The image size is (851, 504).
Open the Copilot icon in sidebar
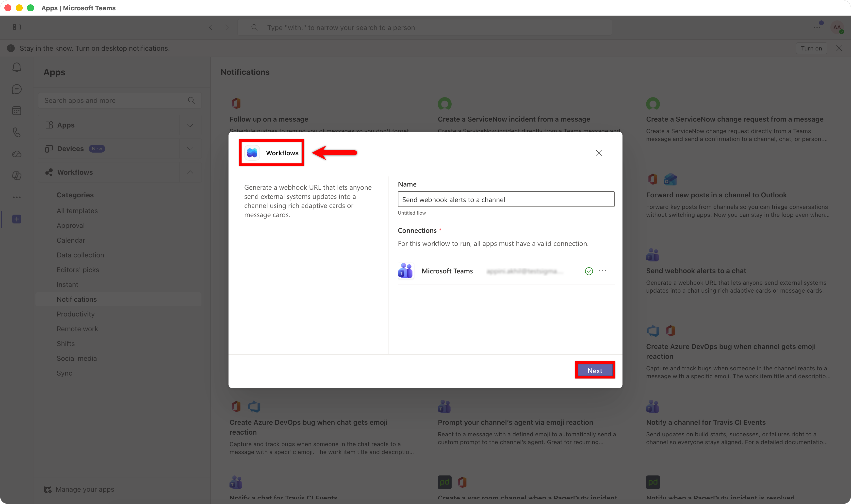pyautogui.click(x=17, y=175)
